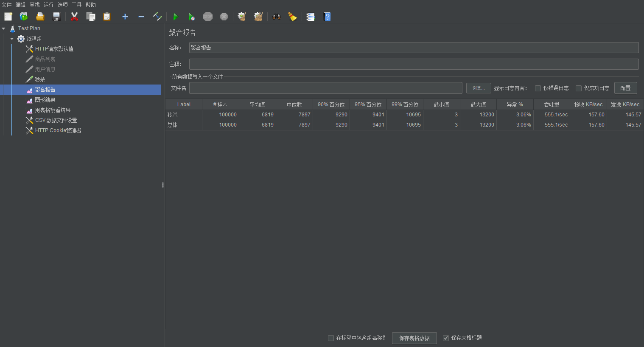
Task: Open the 文件 menu
Action: [7, 5]
